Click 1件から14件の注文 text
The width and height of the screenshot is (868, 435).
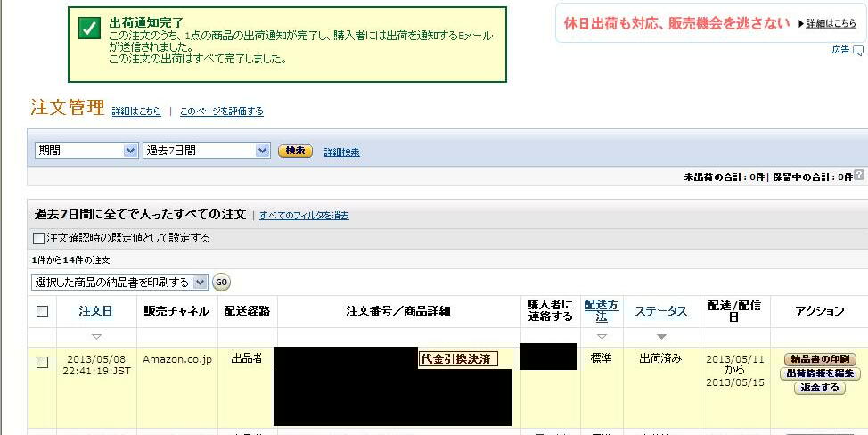pyautogui.click(x=71, y=260)
